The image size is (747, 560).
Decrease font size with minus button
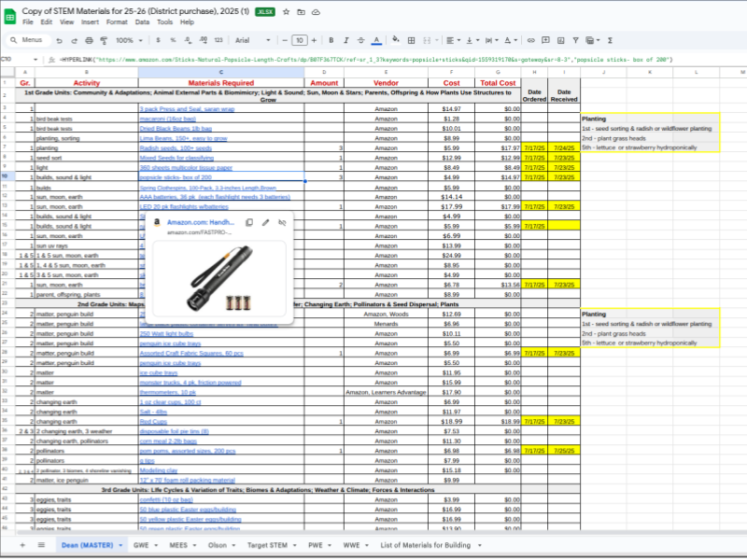tap(285, 40)
